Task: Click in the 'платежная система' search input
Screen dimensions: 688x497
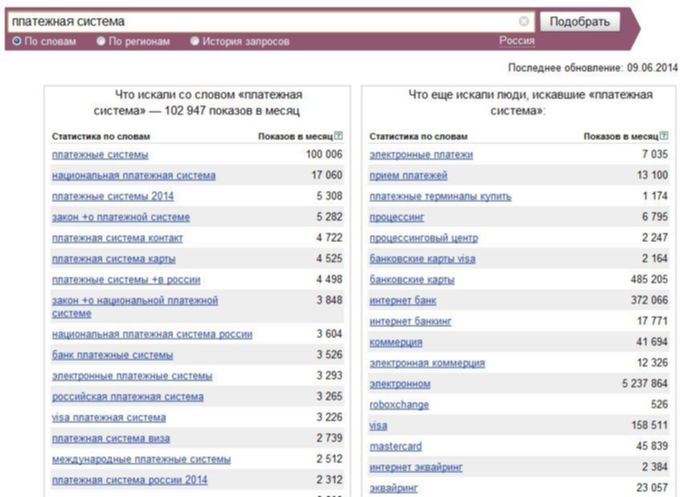Action: [263, 21]
